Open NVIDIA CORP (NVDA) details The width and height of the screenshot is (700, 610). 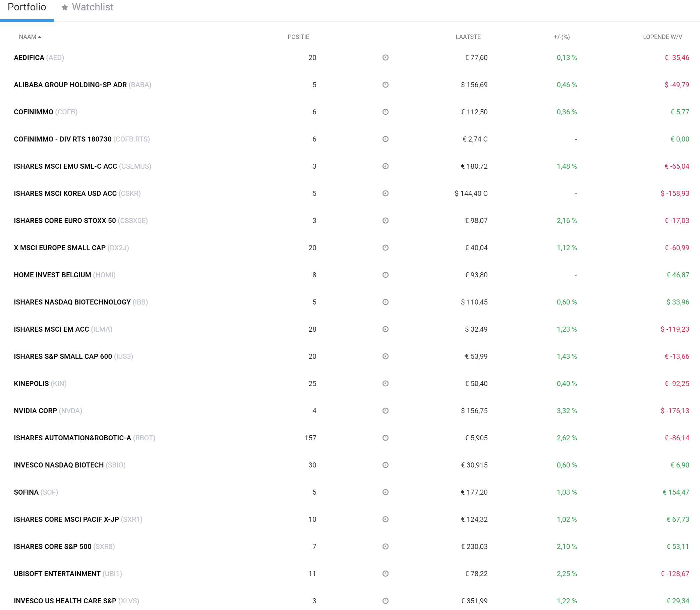tap(48, 411)
